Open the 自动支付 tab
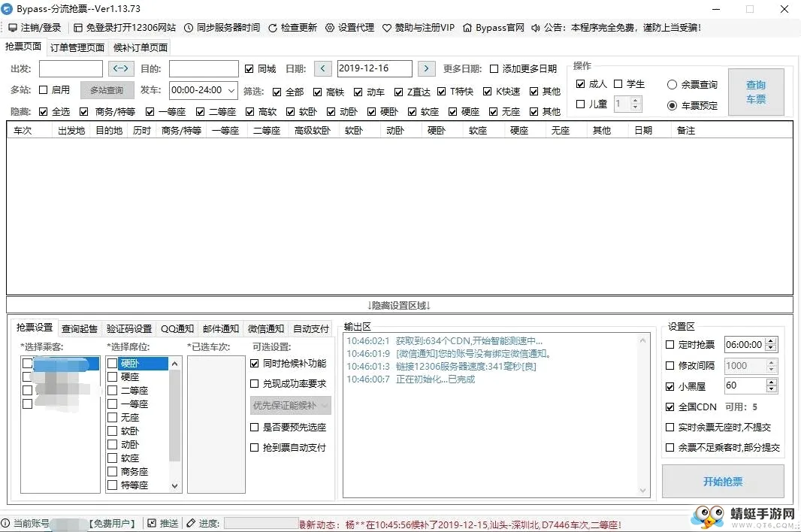801x532 pixels. (311, 328)
